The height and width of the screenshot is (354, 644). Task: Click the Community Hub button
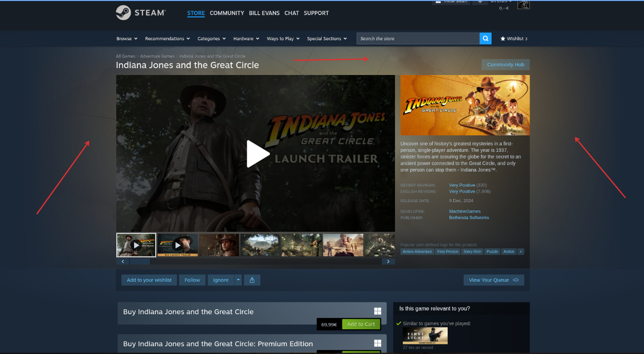[x=505, y=64]
